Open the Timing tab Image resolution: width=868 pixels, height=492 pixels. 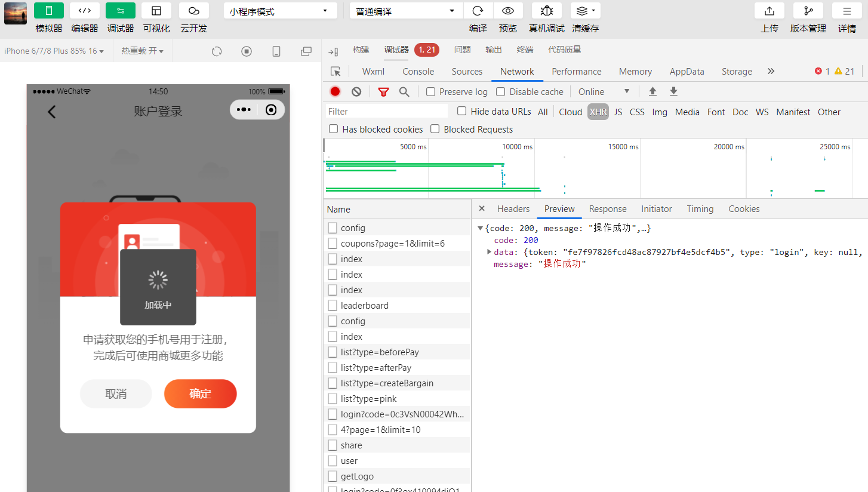pos(700,209)
